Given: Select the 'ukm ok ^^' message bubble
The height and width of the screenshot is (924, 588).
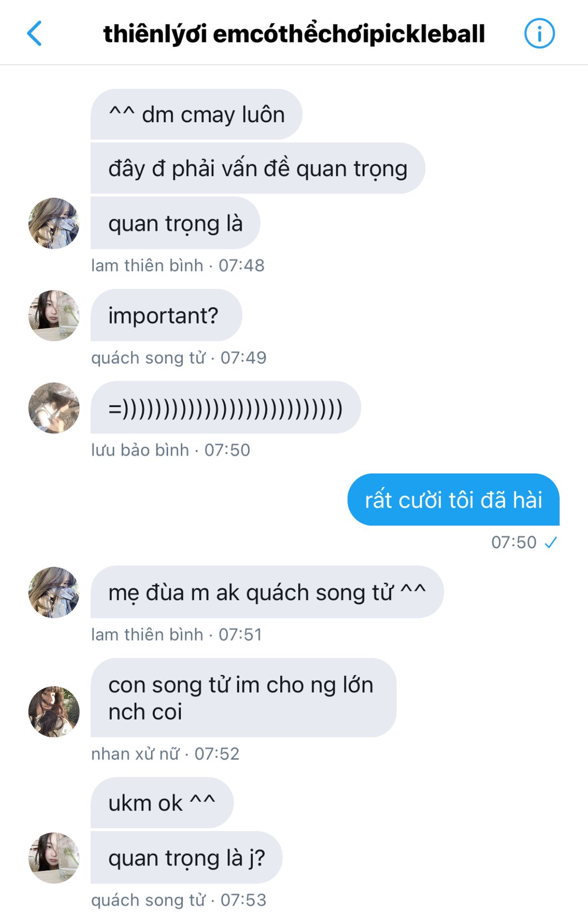Looking at the screenshot, I should (x=162, y=803).
